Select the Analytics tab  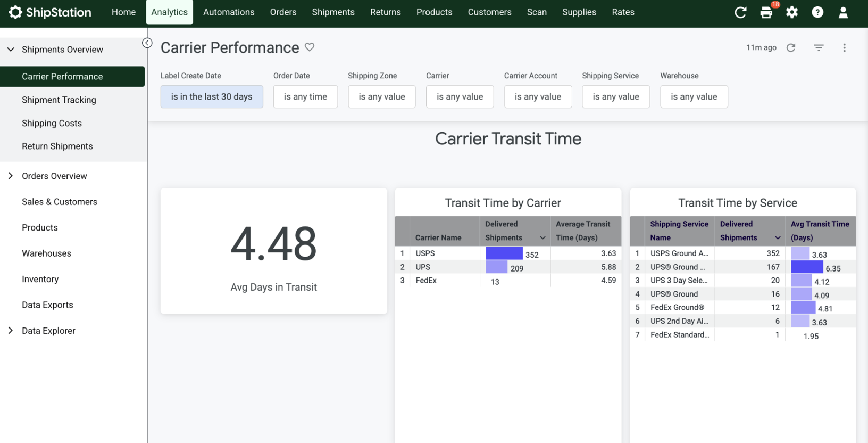[x=169, y=12]
